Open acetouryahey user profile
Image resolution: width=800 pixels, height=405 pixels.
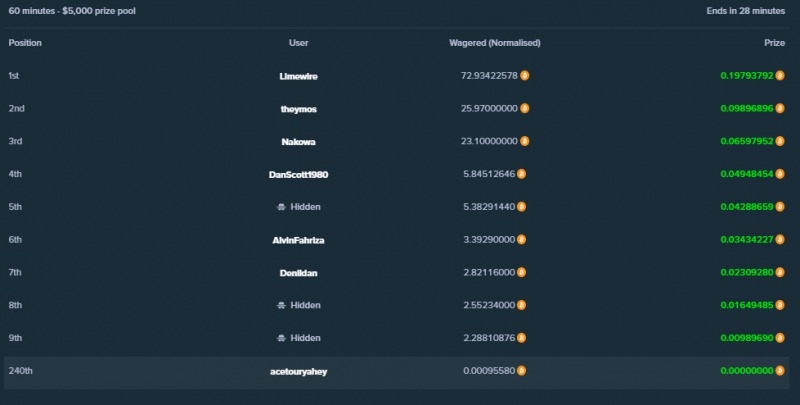tap(298, 371)
